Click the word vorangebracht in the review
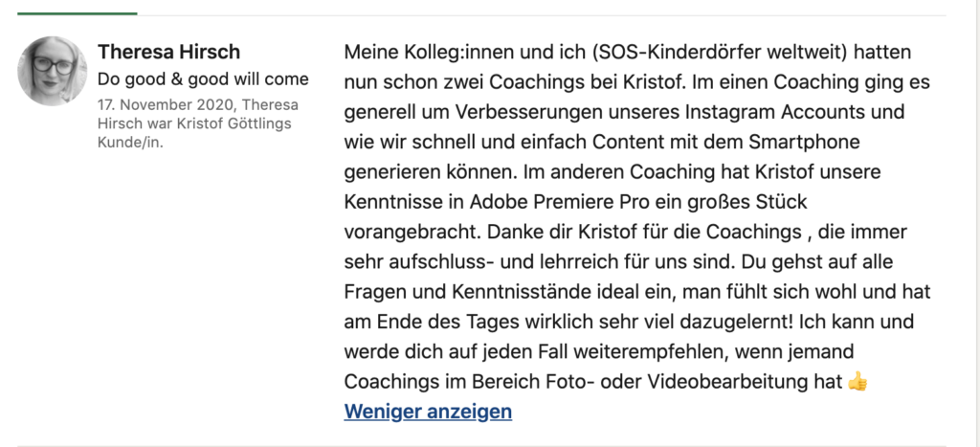Viewport: 980px width, 447px height. (412, 232)
